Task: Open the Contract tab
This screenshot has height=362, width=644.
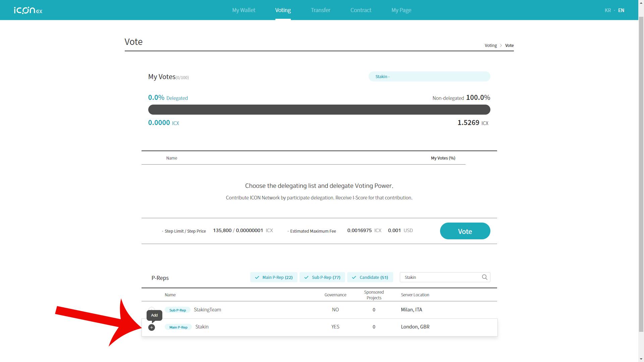Action: (x=361, y=10)
